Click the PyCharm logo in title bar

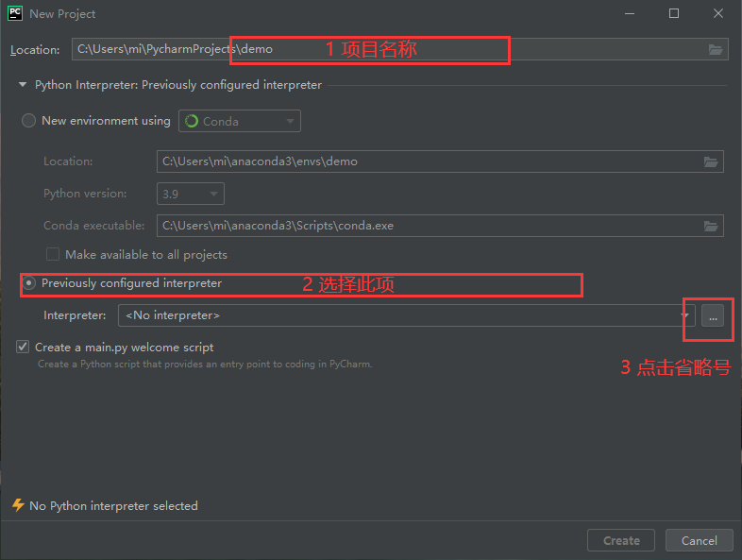tap(14, 13)
